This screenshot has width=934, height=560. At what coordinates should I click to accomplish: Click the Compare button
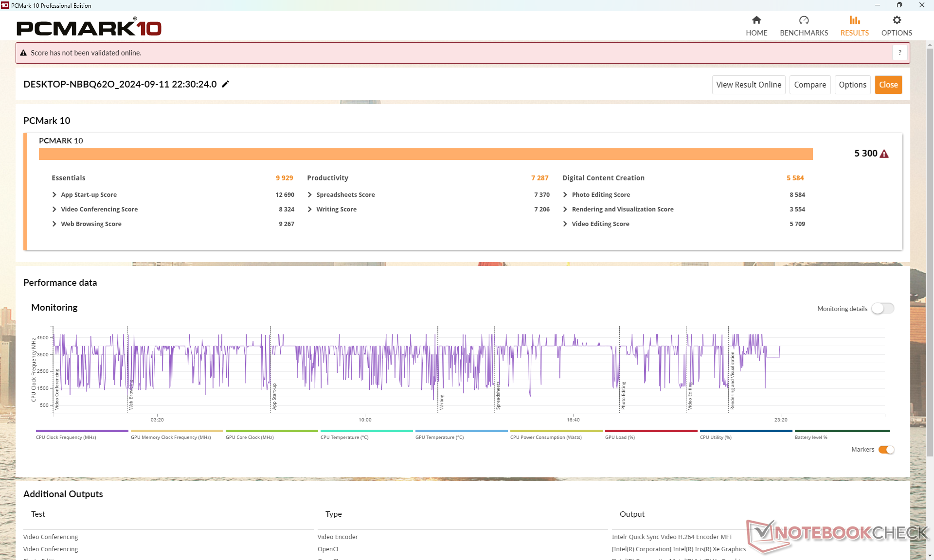pos(809,85)
